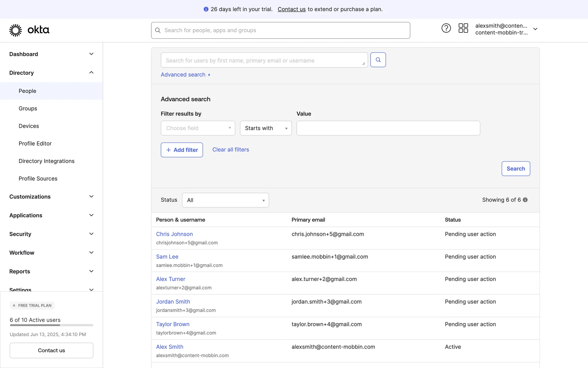Click the plus icon in Add filter
Viewport: 588px width, 368px height.
point(168,150)
